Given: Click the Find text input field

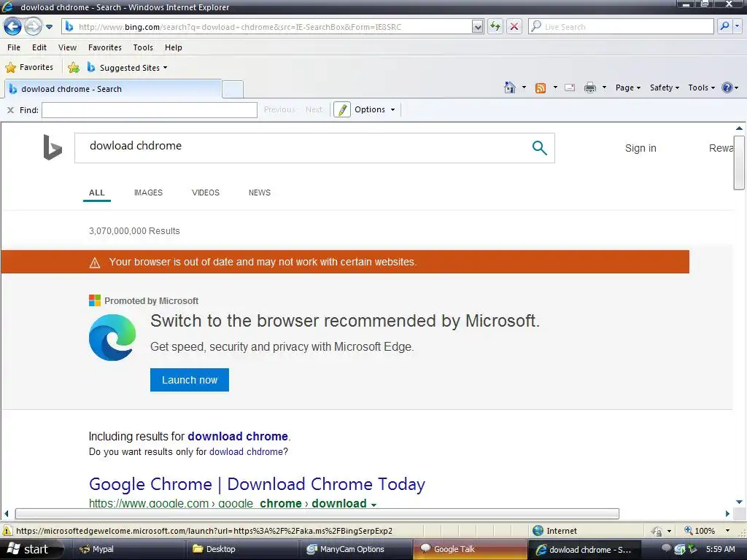Looking at the screenshot, I should point(150,110).
